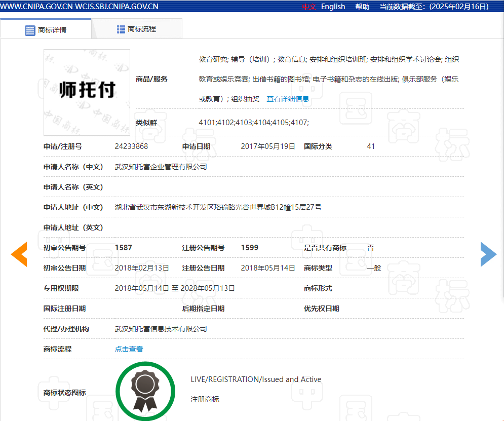Select the data cutoff date 2025年02月16日
Viewport: 504px width, 421px height.
459,7
